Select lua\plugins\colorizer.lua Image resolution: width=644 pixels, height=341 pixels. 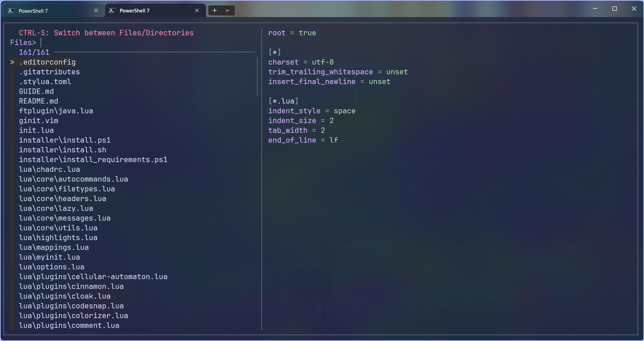(x=74, y=316)
